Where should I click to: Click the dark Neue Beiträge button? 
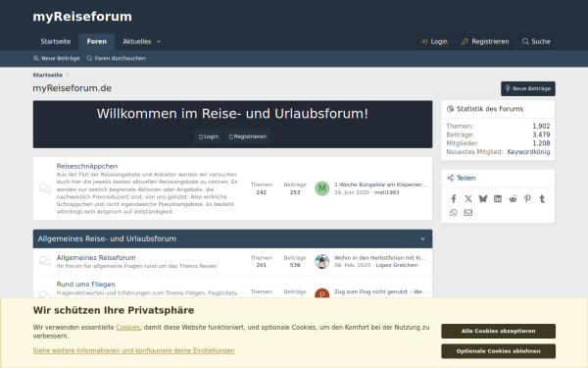coord(528,88)
